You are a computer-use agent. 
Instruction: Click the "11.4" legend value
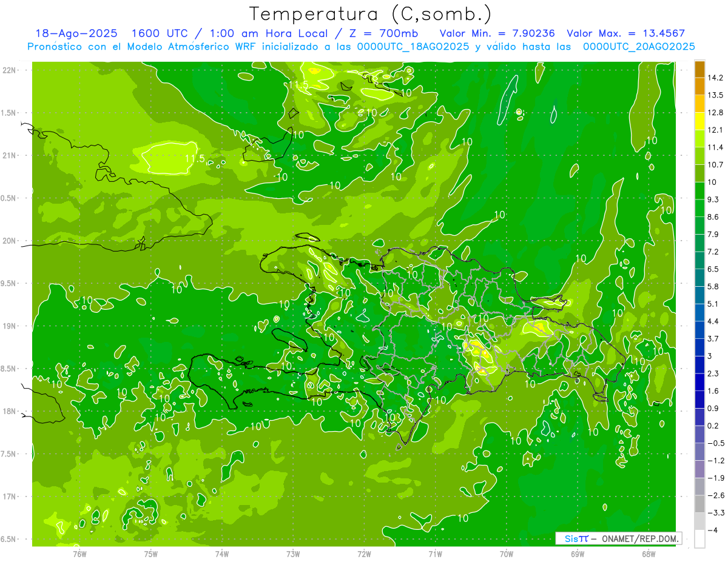point(715,147)
